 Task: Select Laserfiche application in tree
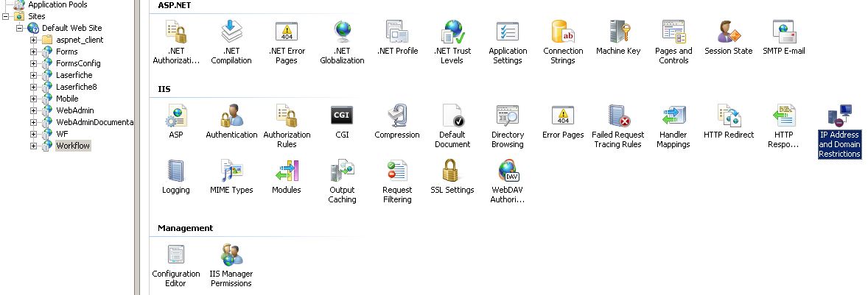click(74, 75)
